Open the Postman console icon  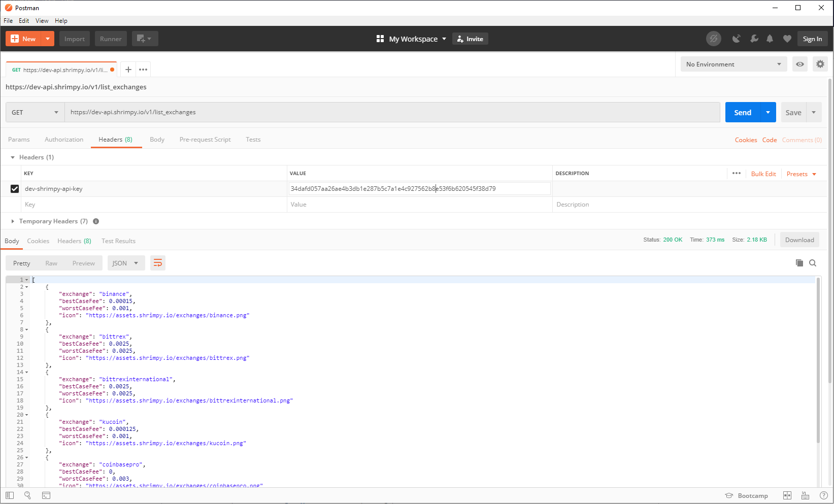pos(46,495)
